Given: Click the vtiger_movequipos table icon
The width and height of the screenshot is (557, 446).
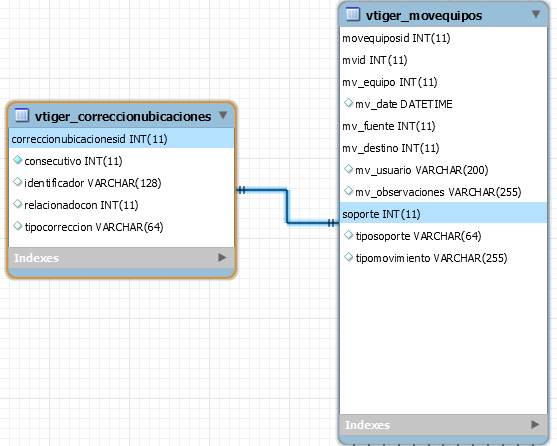Looking at the screenshot, I should (353, 14).
